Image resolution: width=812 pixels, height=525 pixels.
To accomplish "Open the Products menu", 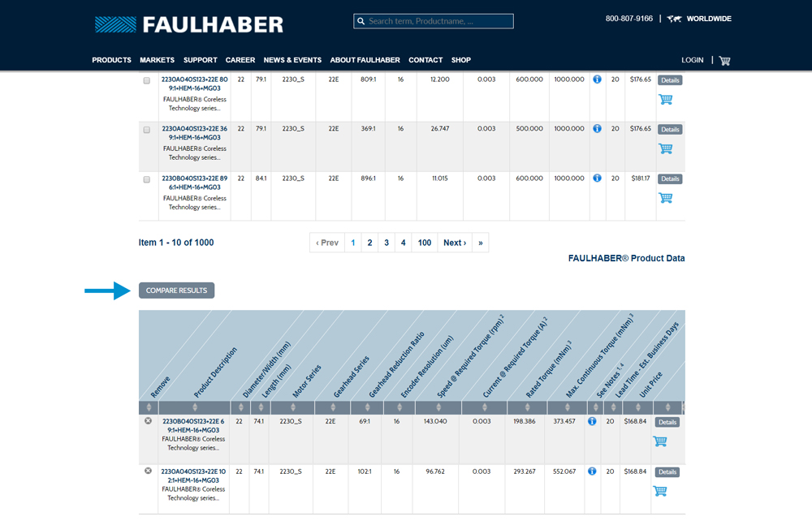I will click(x=111, y=60).
